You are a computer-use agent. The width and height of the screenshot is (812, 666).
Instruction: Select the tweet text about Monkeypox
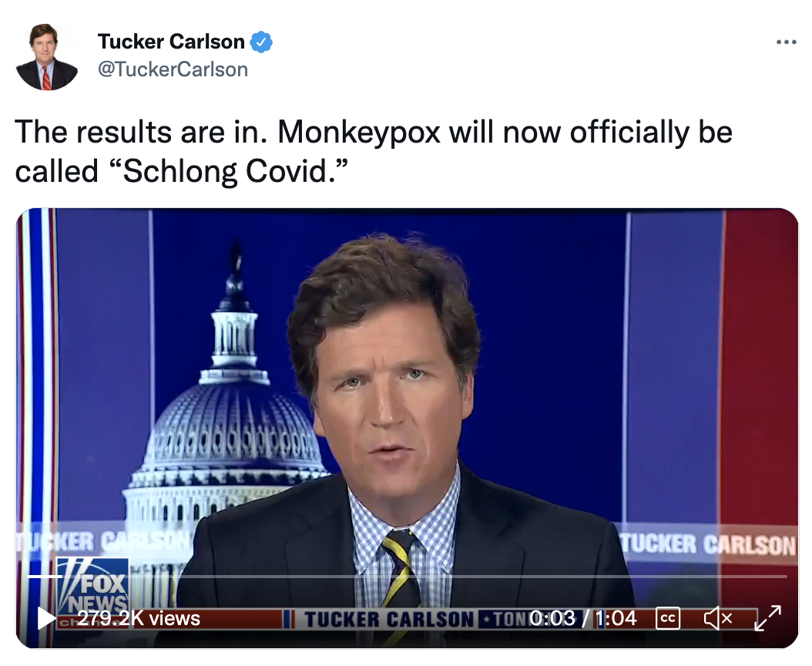(374, 151)
